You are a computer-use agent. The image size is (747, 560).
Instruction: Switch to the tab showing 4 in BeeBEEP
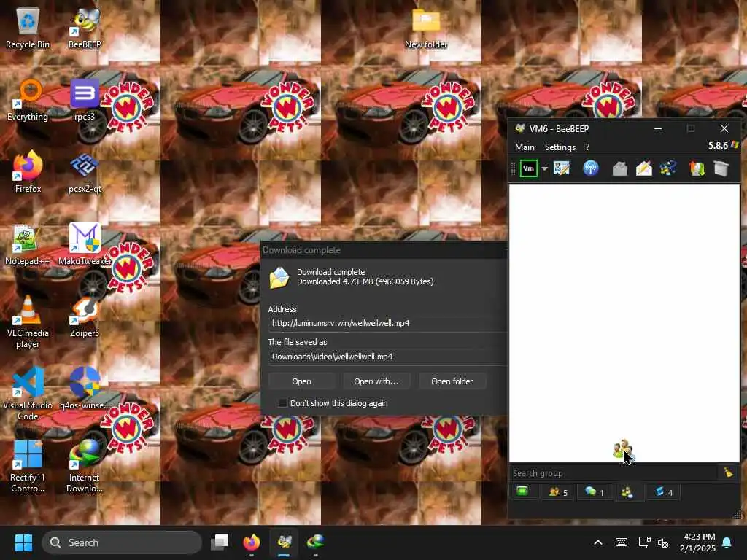(x=663, y=492)
